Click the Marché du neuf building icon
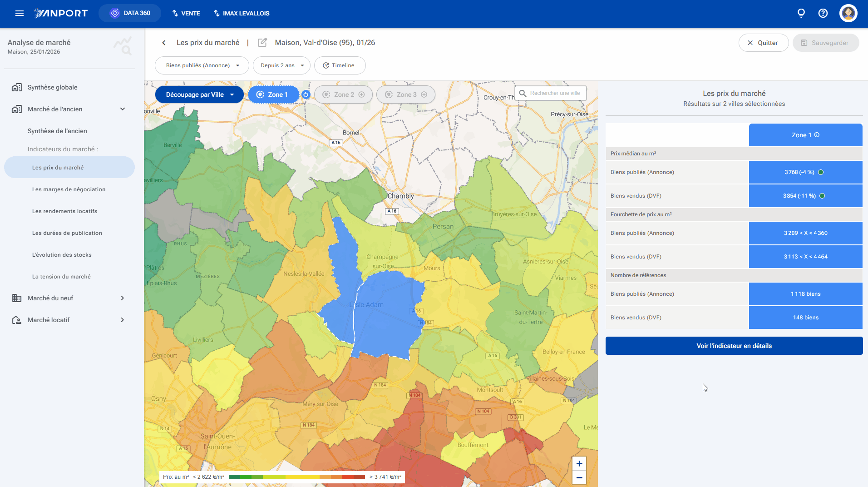Image resolution: width=868 pixels, height=487 pixels. point(17,298)
